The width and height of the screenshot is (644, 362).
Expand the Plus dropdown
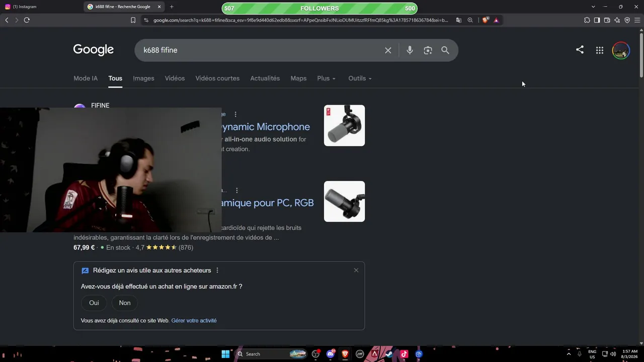(326, 78)
